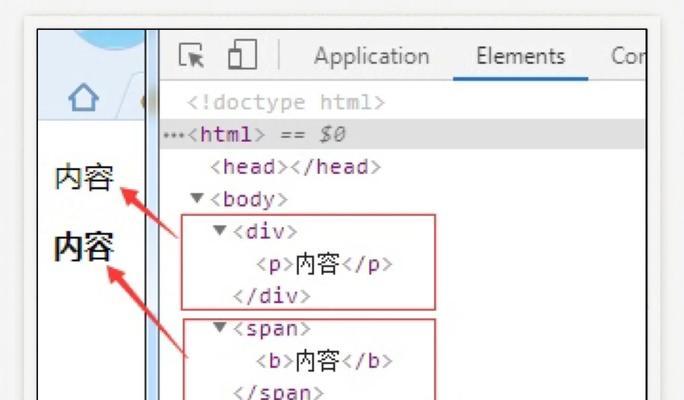Select the </span> closing tag

click(x=278, y=391)
